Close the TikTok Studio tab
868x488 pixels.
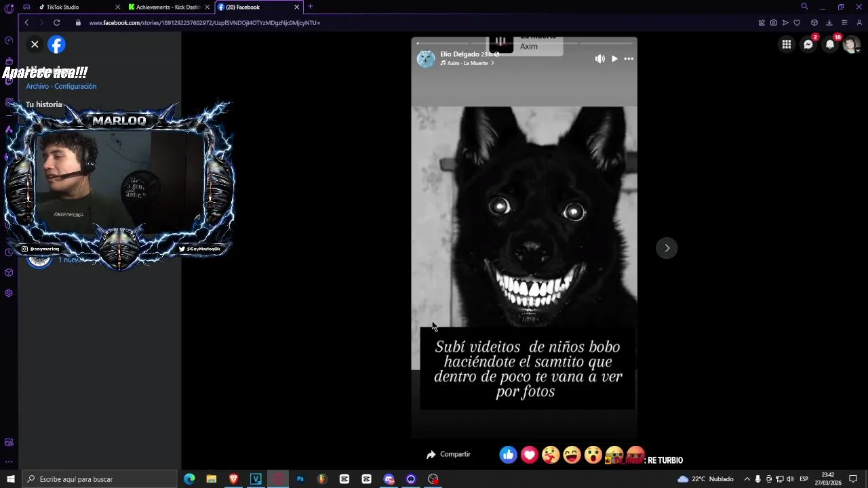pos(117,7)
